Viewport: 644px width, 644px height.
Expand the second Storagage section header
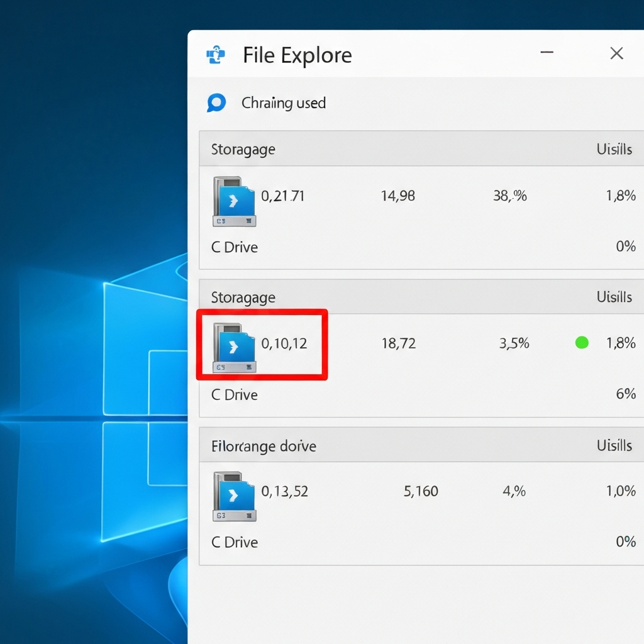pos(243,297)
